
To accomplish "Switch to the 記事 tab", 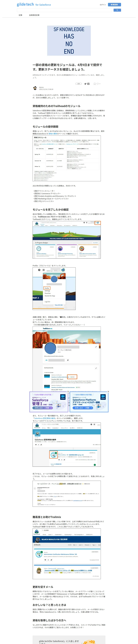I will pyautogui.click(x=21, y=15).
